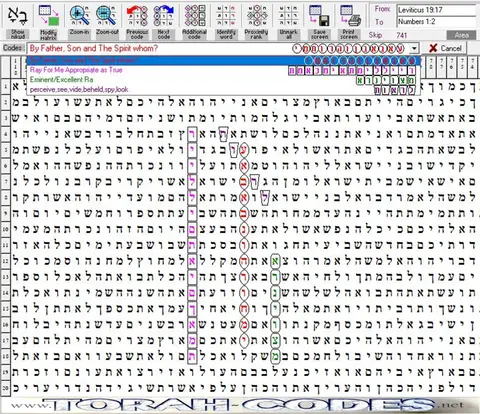
Task: Click red-circled letter in matrix row 10
Action: [x=244, y=229]
